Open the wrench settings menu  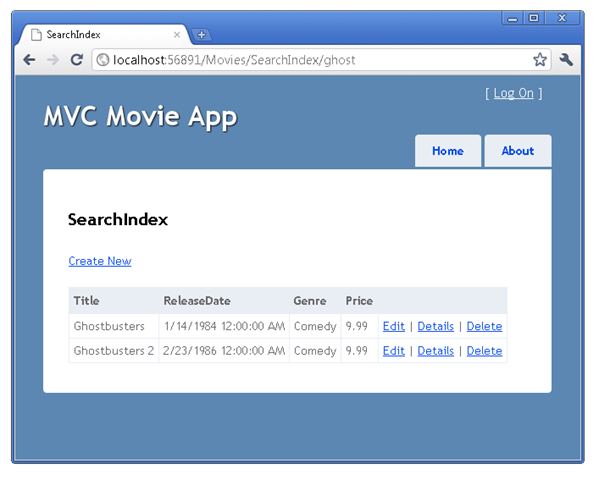click(x=566, y=60)
